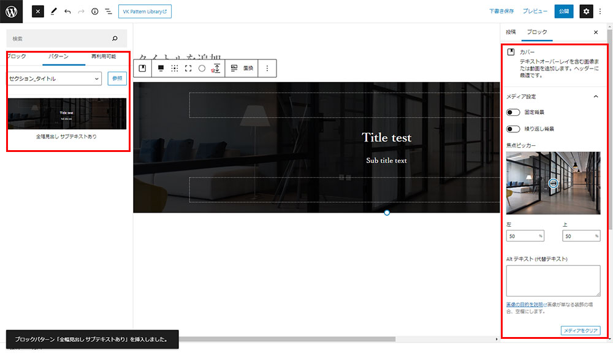This screenshot has width=613, height=364.
Task: Close the block inserter with the X toggle
Action: click(38, 11)
